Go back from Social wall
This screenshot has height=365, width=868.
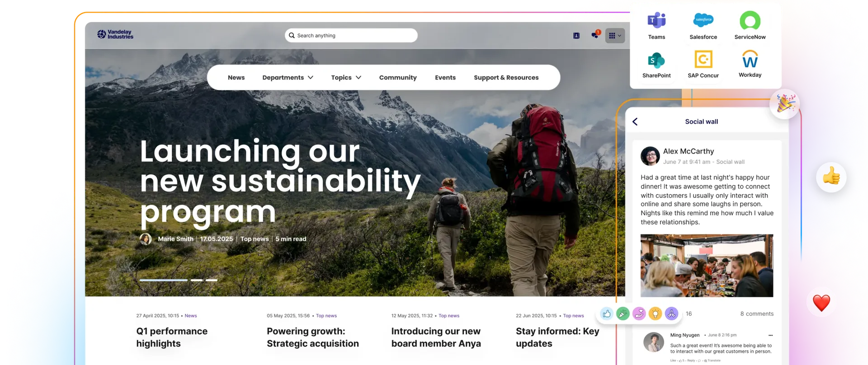(635, 122)
